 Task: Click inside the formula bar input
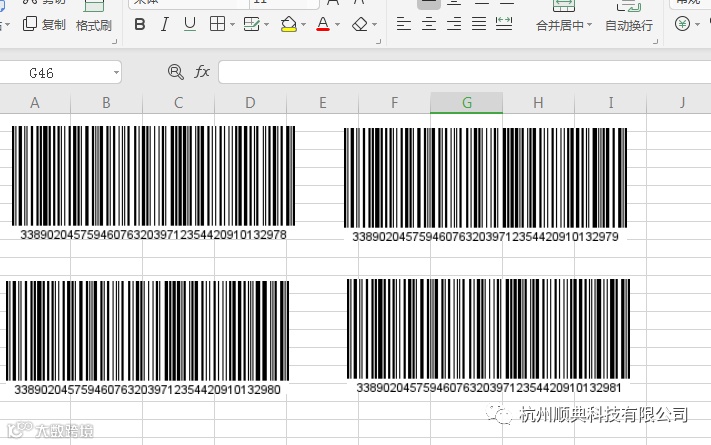[x=464, y=72]
